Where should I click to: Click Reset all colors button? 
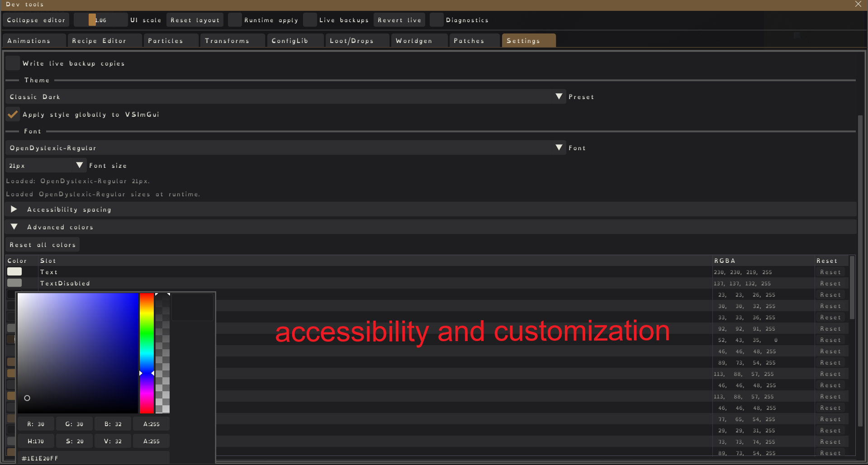43,244
